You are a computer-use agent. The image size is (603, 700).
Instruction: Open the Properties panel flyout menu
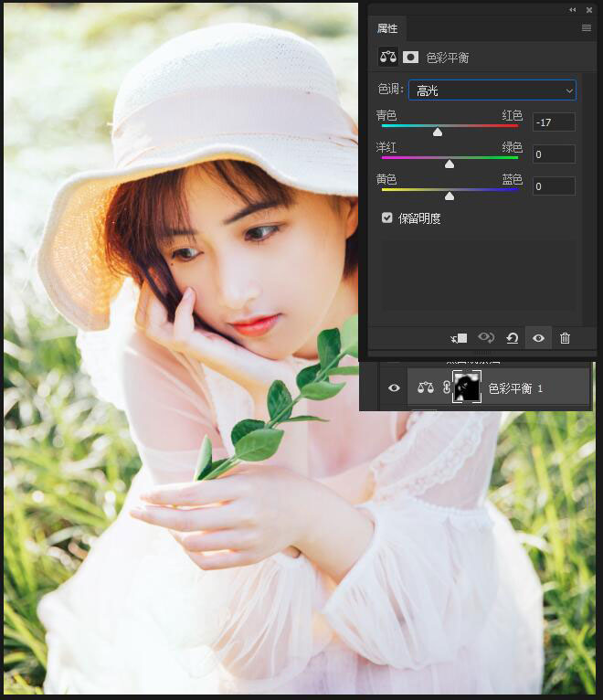[587, 28]
